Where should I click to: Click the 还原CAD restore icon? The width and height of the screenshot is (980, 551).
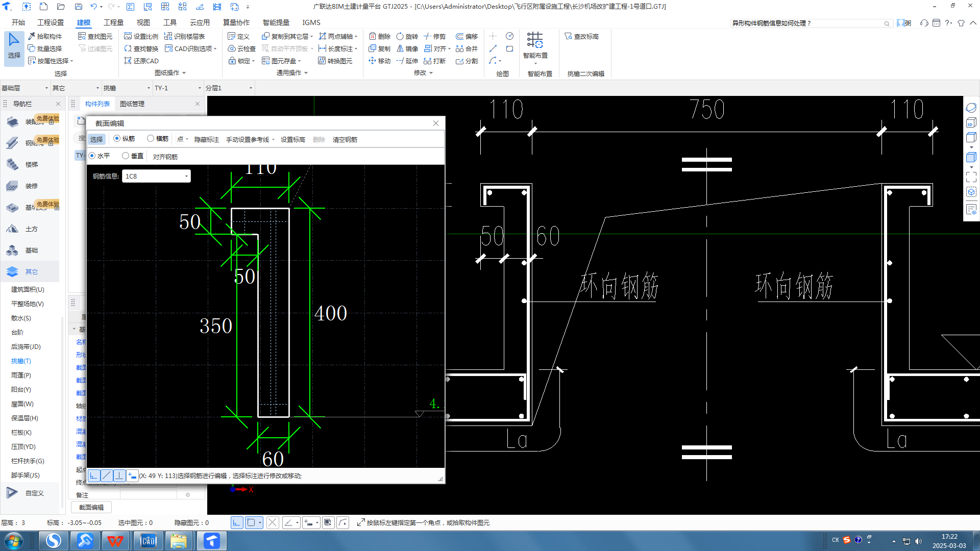click(128, 61)
